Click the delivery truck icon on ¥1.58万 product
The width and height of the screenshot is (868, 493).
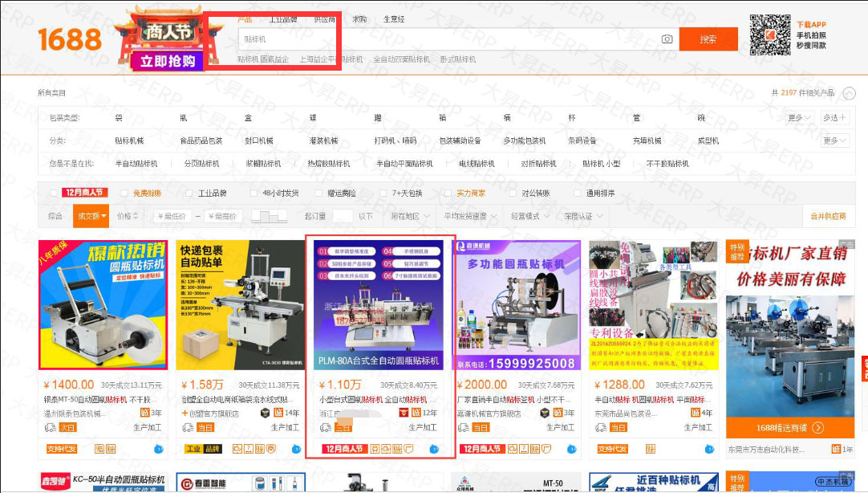(x=189, y=428)
